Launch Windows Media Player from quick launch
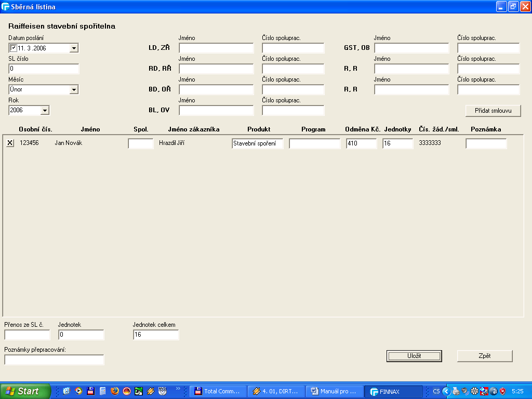 point(78,391)
